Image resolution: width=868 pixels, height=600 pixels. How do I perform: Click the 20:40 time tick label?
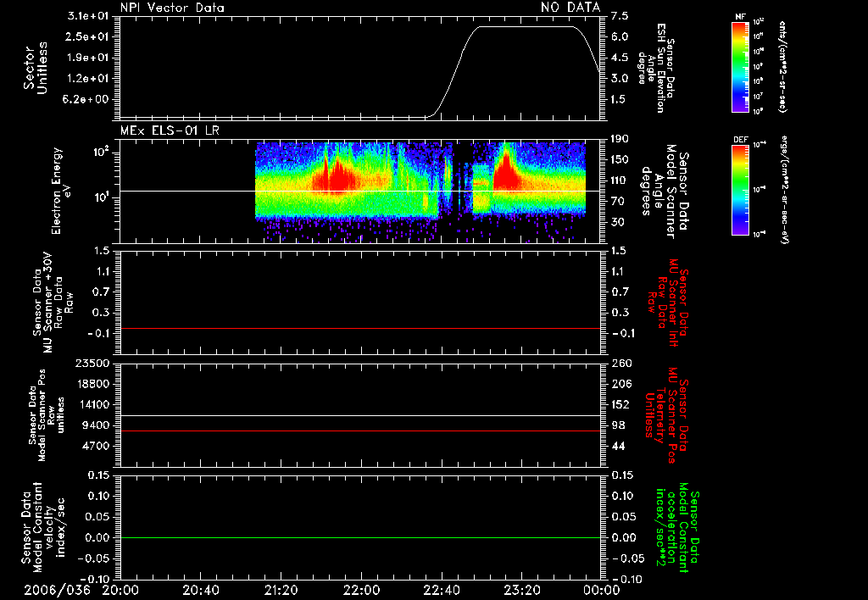[x=200, y=590]
